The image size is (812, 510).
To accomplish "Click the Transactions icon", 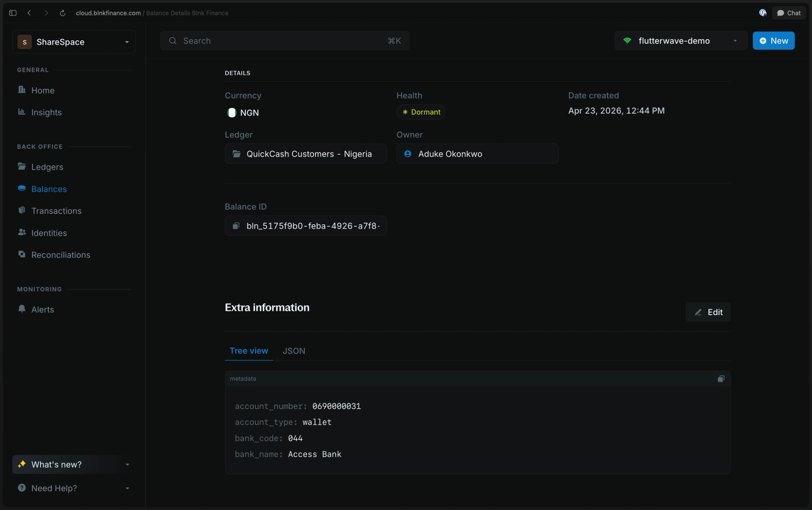I will point(22,210).
